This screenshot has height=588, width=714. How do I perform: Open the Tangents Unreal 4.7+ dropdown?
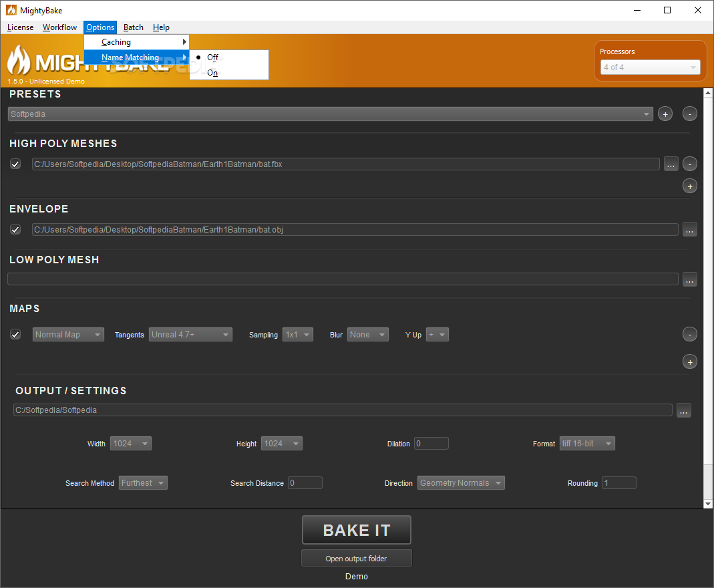point(190,335)
